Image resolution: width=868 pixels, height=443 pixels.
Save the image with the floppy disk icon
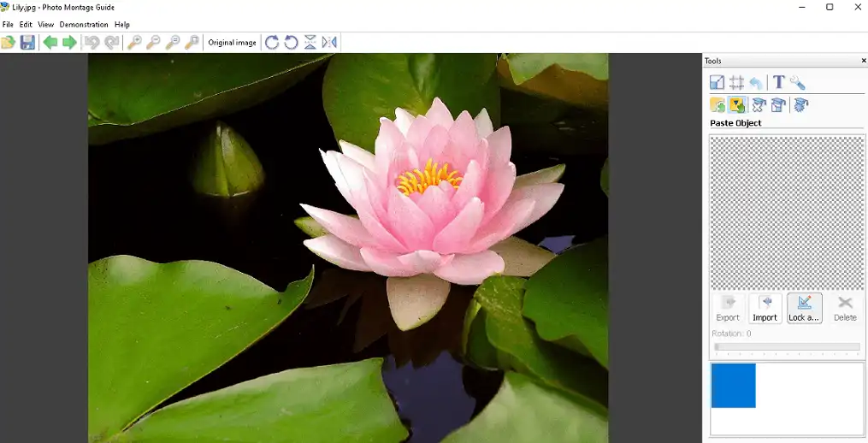tap(28, 43)
